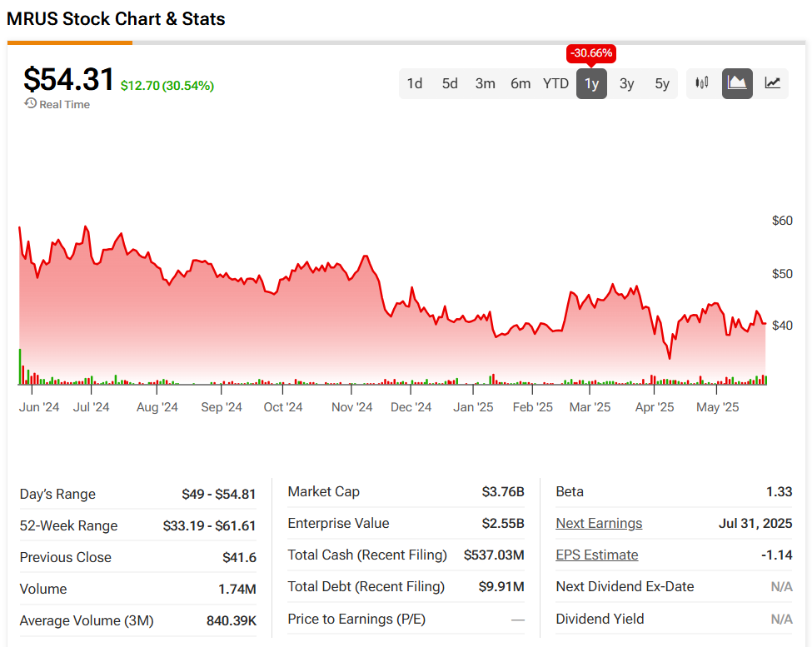The height and width of the screenshot is (647, 812).
Task: Click the Beta value 1.33
Action: [x=779, y=492]
